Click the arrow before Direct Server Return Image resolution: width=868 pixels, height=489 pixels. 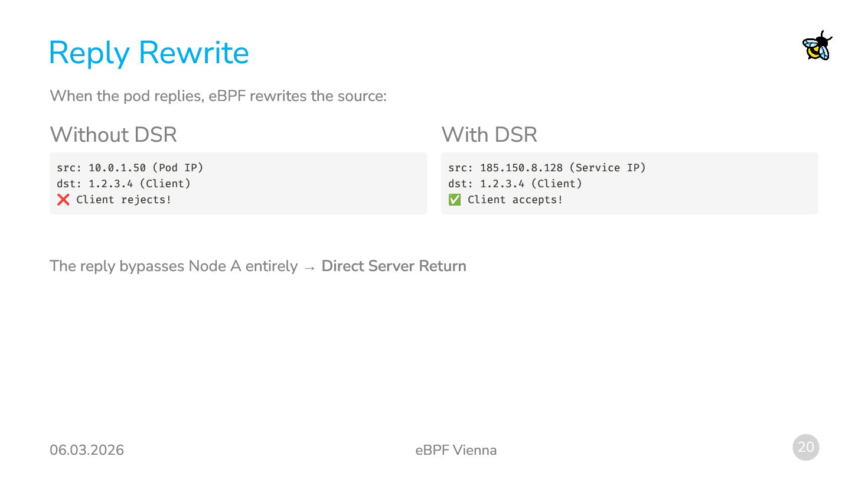tap(309, 267)
